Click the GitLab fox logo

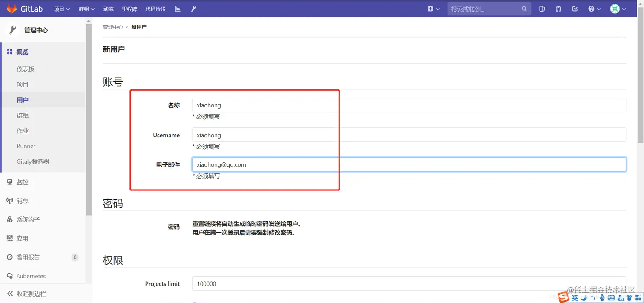(11, 9)
